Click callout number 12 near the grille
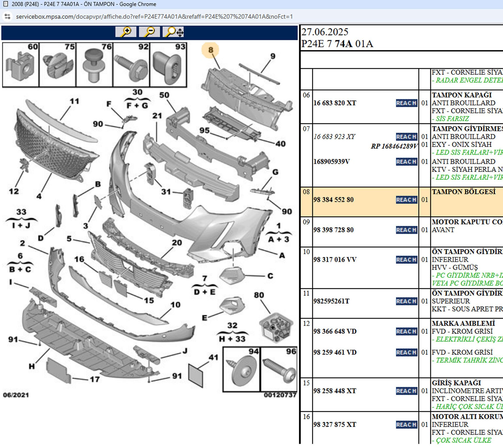This screenshot has width=503, height=448. [14, 191]
